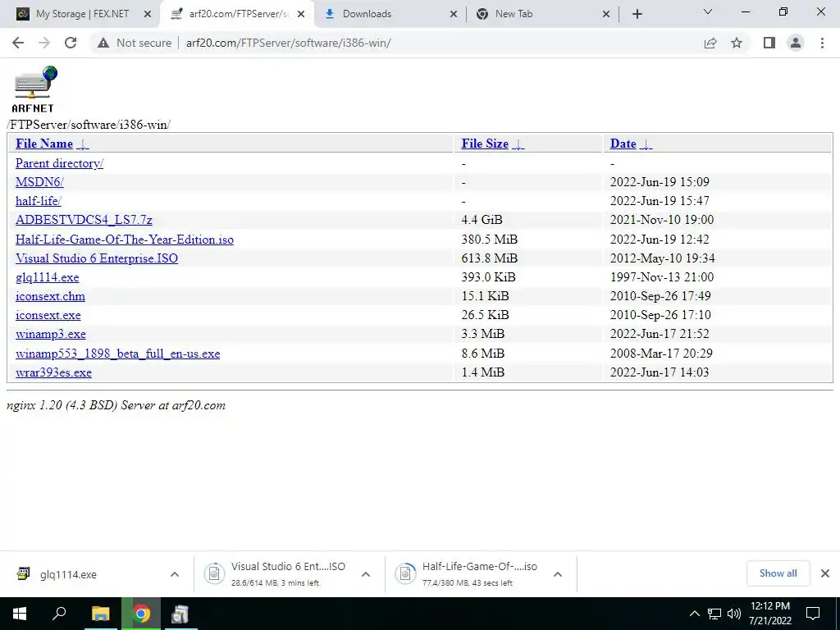Expand options for Half-Life ISO download

coord(558,574)
